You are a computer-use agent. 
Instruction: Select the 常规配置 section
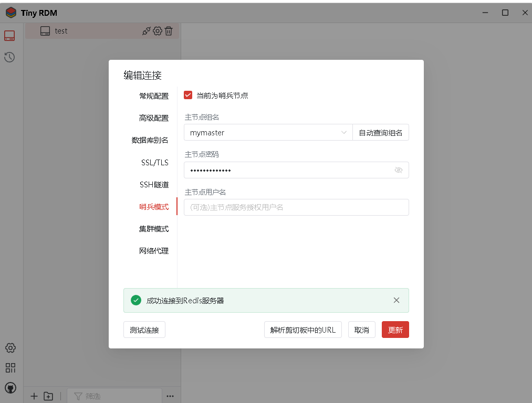point(154,96)
